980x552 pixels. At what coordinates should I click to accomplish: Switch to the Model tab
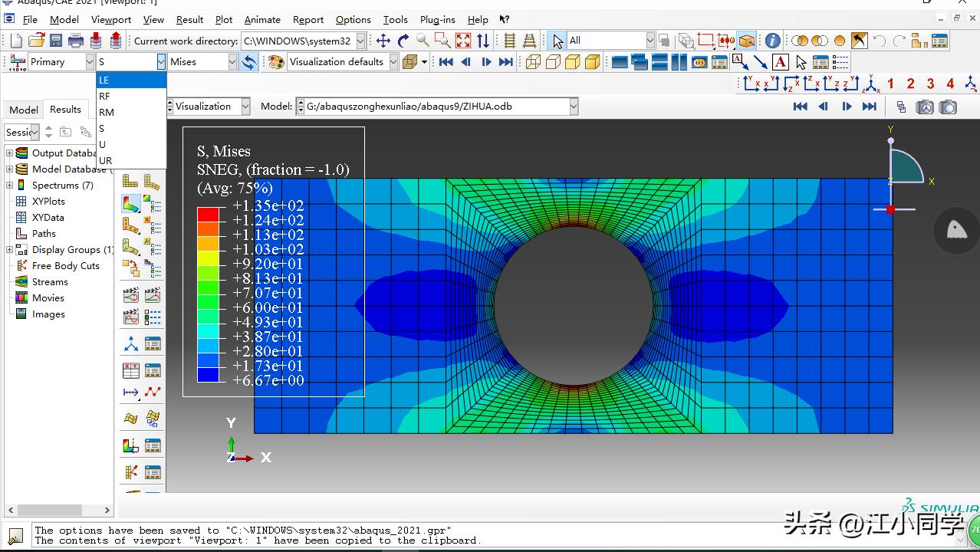pos(23,110)
